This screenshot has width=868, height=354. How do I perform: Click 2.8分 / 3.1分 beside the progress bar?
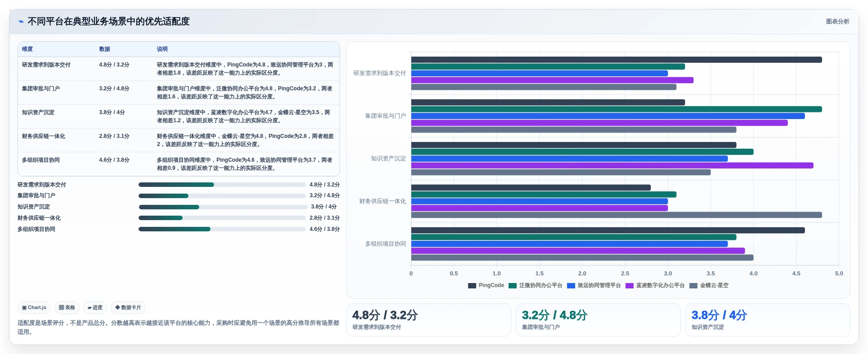[325, 218]
